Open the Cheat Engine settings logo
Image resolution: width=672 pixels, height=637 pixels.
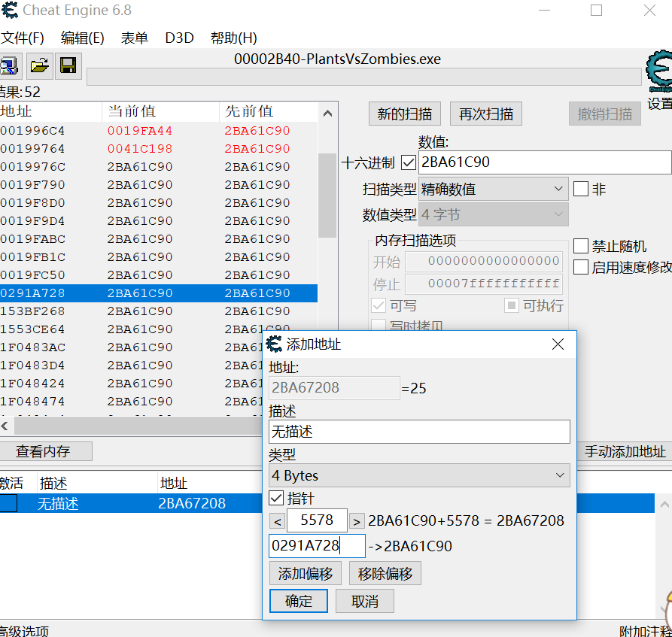pos(659,70)
